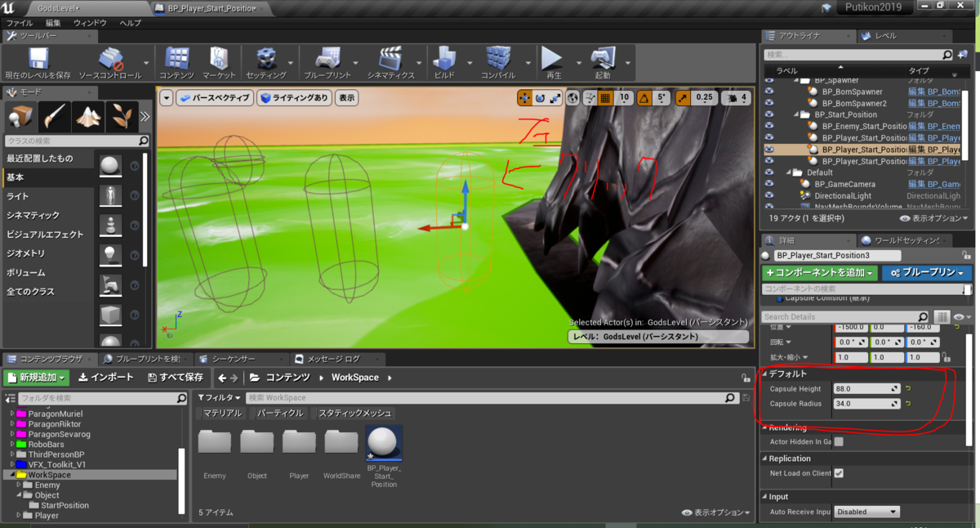Hide DirectionalLight via its eye icon
This screenshot has width=980, height=528.
click(768, 195)
